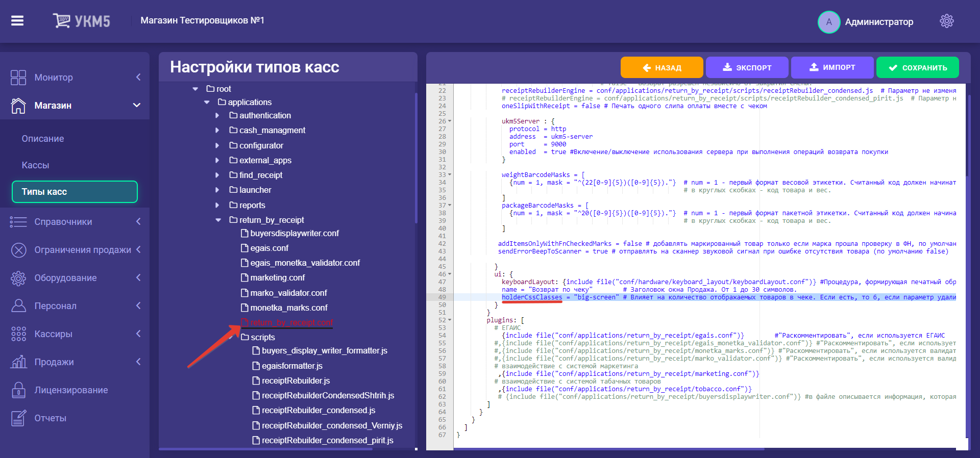Open return_by_receipt.conf file
This screenshot has height=458, width=980.
291,322
